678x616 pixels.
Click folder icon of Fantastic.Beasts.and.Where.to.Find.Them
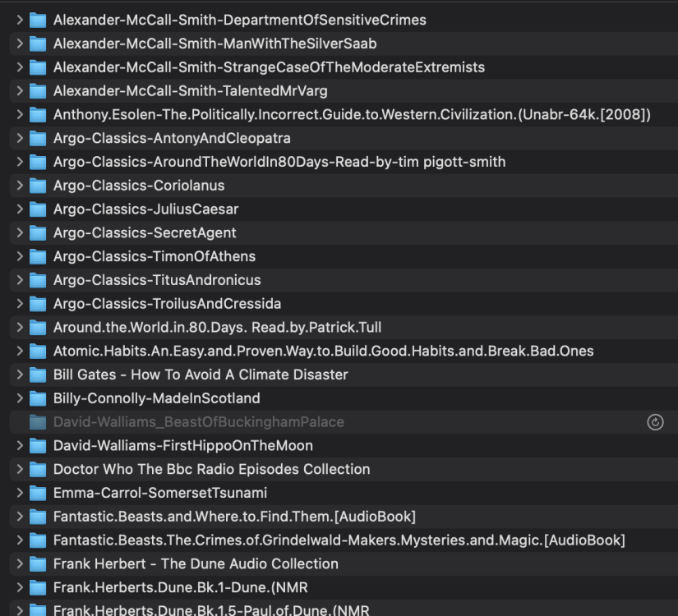pyautogui.click(x=38, y=517)
